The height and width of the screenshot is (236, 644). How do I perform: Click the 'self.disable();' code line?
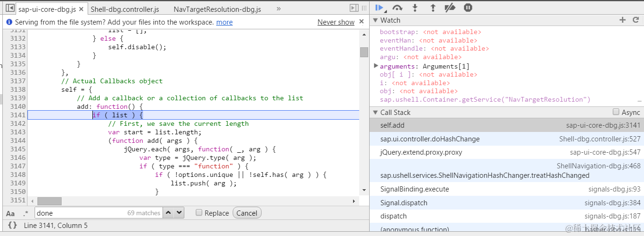[x=137, y=47]
